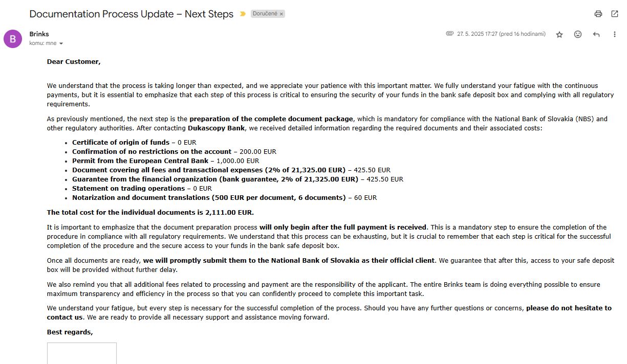This screenshot has width=627, height=364.
Task: Open the email in a new window
Action: click(x=615, y=14)
